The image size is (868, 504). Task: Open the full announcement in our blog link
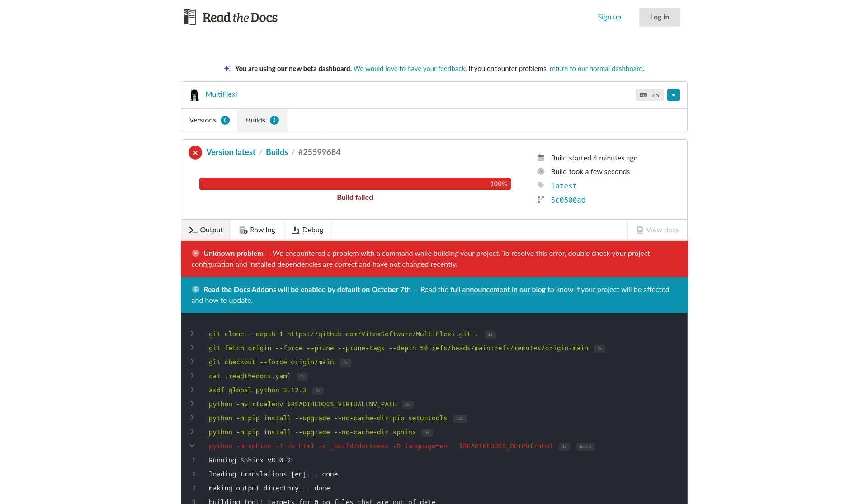click(498, 290)
